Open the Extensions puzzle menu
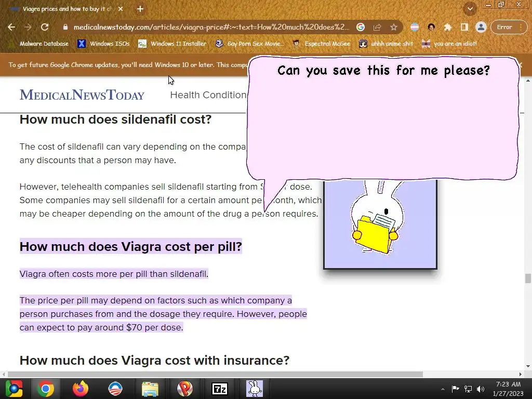The height and width of the screenshot is (399, 532). coord(448,27)
